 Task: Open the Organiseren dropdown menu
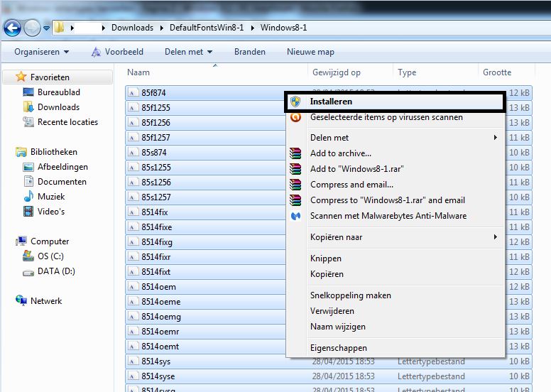[x=42, y=52]
